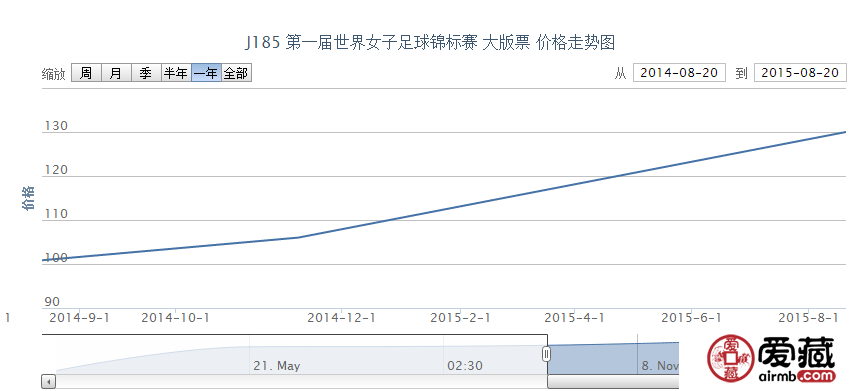Click the 2015-6-1 x-axis label
This screenshot has width=864, height=391.
pyautogui.click(x=692, y=318)
